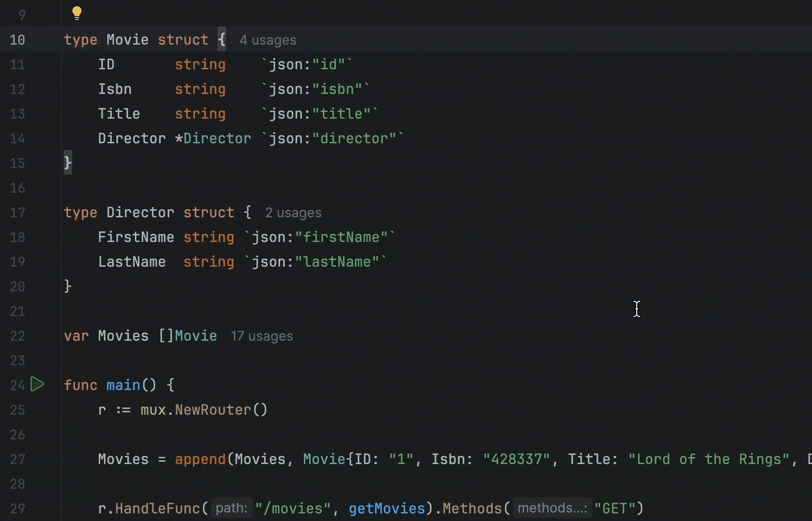
Task: Click the yellow lightbulb quick-fix icon
Action: point(77,13)
